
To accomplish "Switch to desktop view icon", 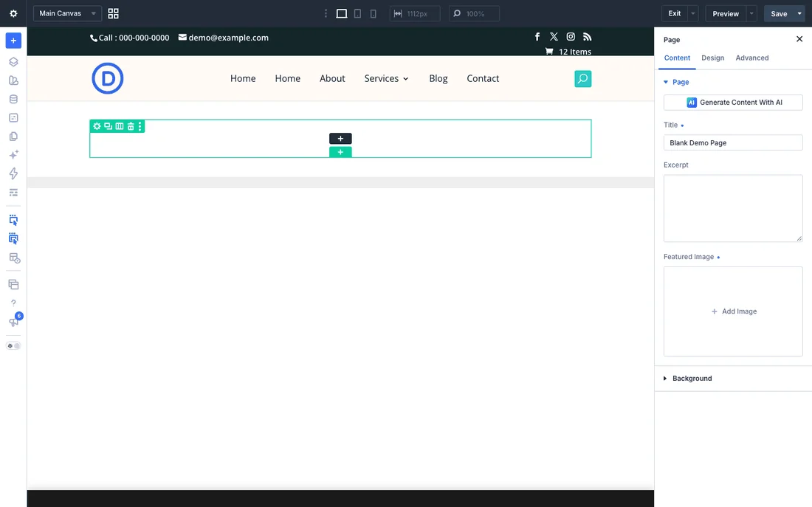I will 342,13.
